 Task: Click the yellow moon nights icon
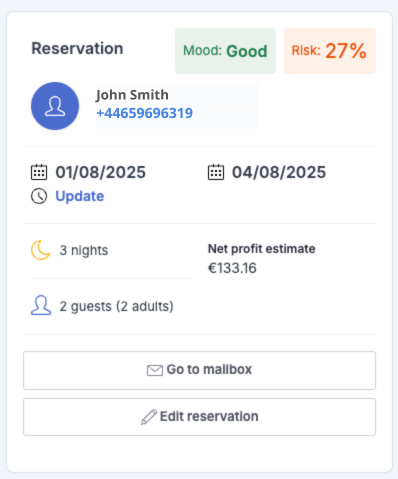41,250
